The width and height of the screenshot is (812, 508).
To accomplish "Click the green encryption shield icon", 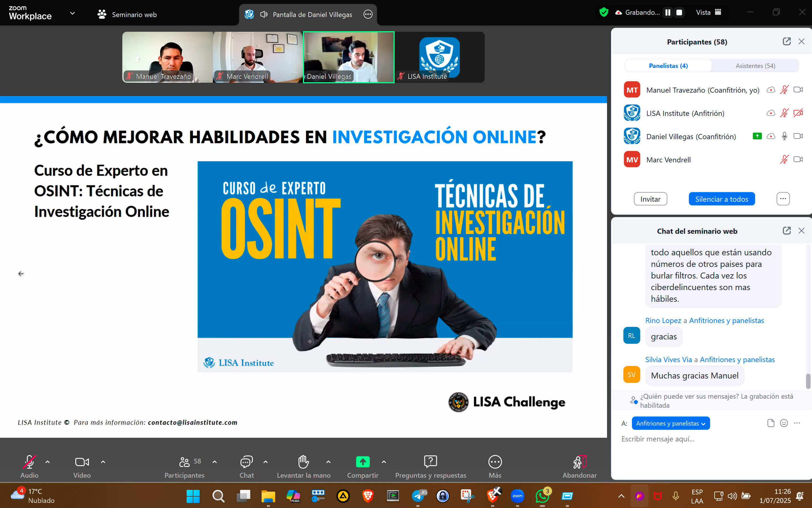I will point(604,12).
